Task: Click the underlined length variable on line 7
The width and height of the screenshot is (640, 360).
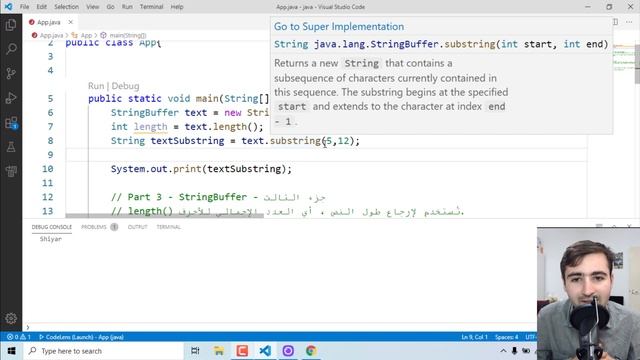Action: click(x=151, y=127)
